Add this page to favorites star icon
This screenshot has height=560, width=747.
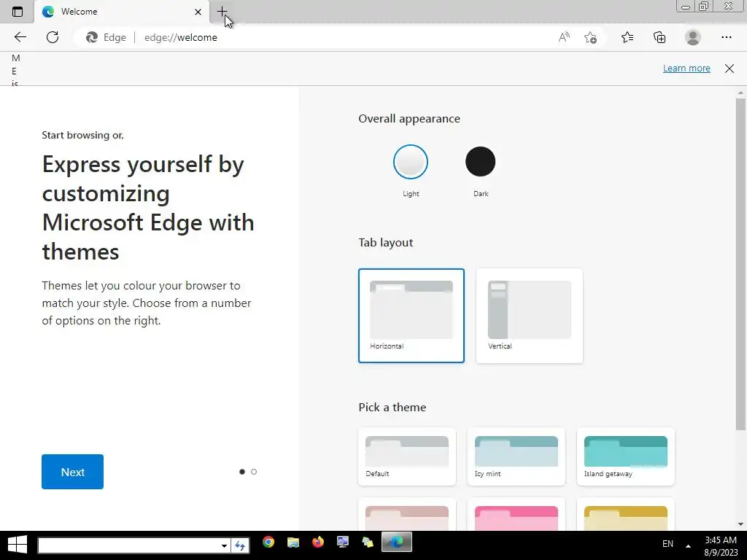tap(590, 37)
